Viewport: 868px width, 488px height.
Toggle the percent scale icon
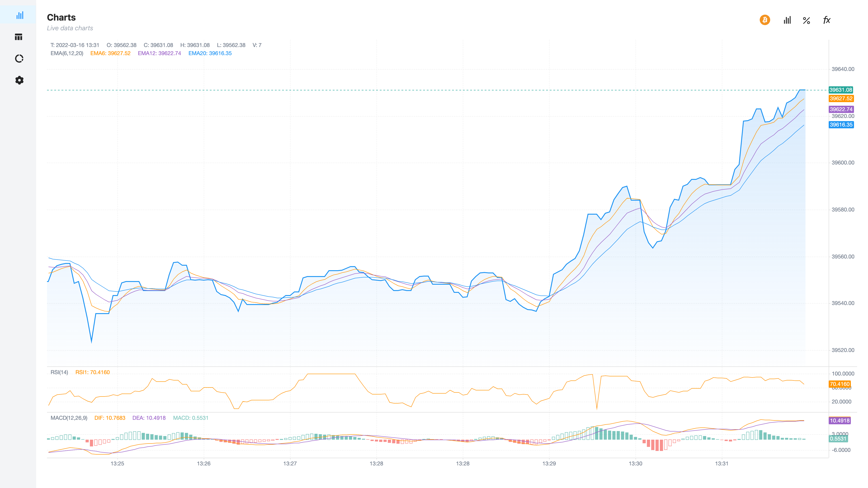coord(806,21)
